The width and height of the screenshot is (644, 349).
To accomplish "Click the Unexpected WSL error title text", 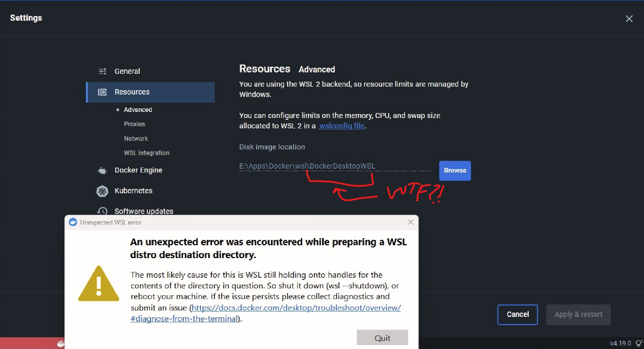I will [111, 222].
